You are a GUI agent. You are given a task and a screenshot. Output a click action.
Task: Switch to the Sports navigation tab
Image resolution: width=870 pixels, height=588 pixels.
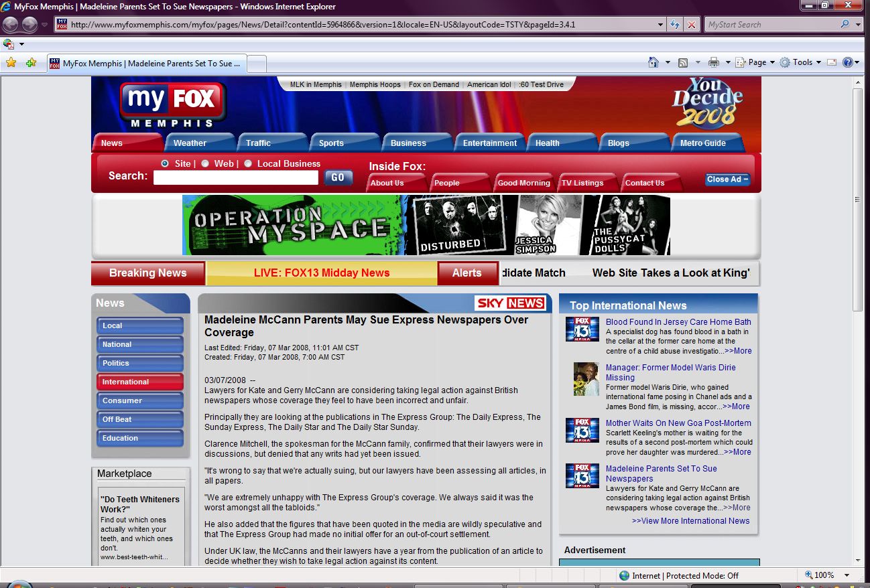(x=331, y=143)
